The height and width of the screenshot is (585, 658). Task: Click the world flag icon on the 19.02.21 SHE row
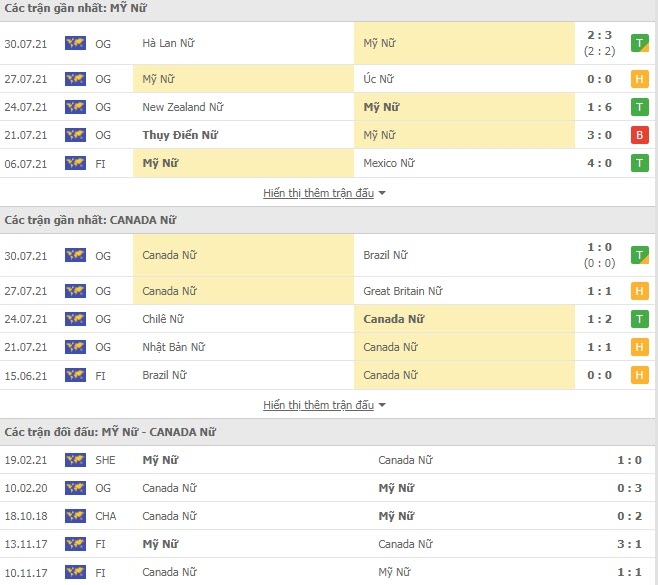(x=76, y=460)
